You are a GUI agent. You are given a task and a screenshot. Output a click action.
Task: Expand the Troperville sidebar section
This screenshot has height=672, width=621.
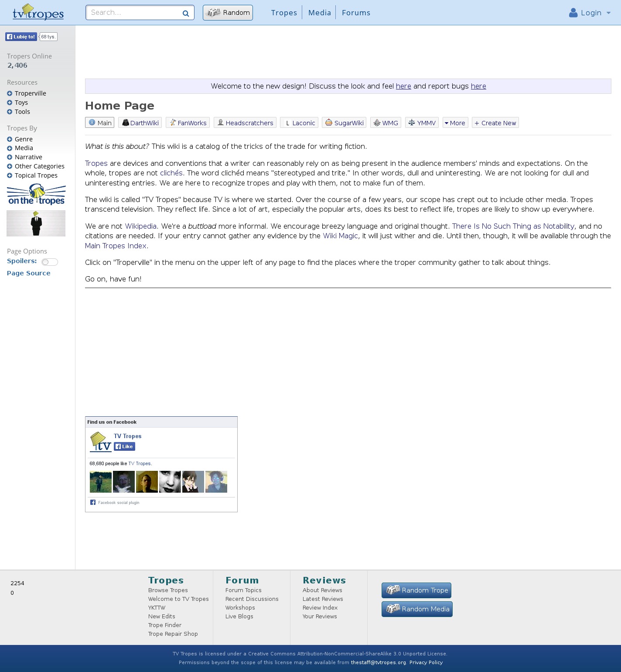[x=10, y=93]
